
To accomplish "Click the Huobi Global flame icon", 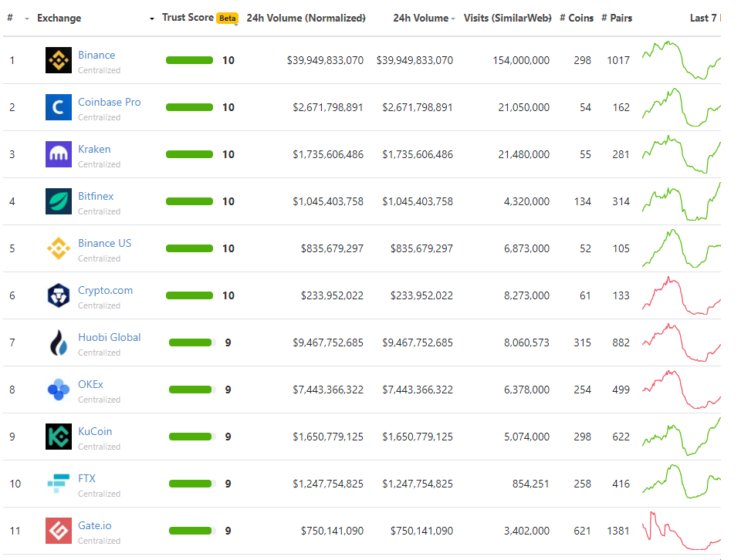I will click(x=59, y=342).
